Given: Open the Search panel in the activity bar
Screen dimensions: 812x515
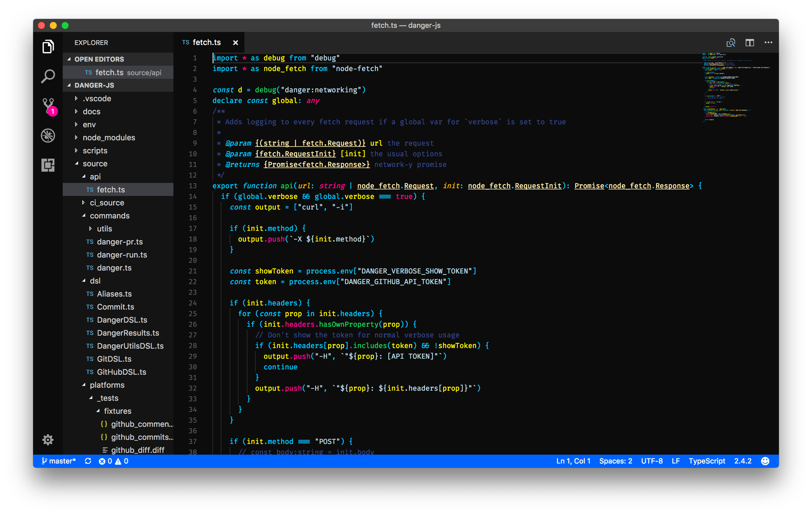Looking at the screenshot, I should click(x=48, y=76).
